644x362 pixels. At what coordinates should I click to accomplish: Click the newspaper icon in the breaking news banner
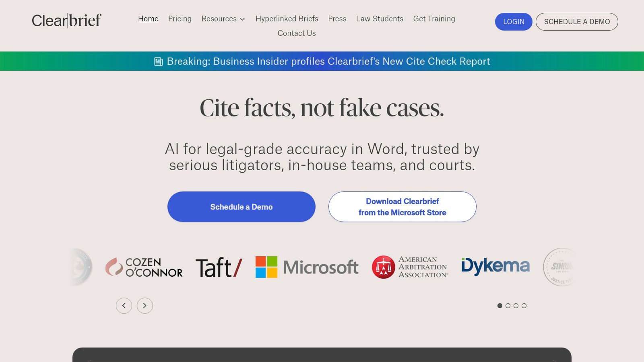click(159, 61)
